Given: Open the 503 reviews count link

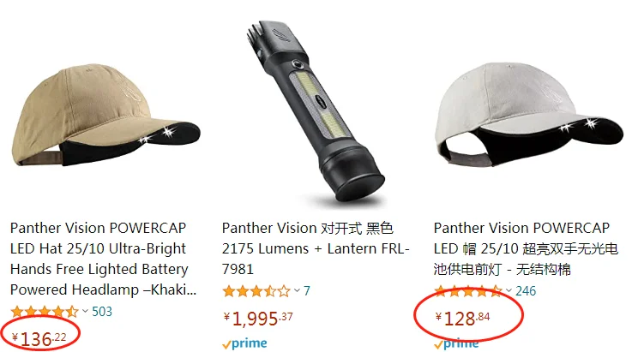Looking at the screenshot, I should [102, 312].
